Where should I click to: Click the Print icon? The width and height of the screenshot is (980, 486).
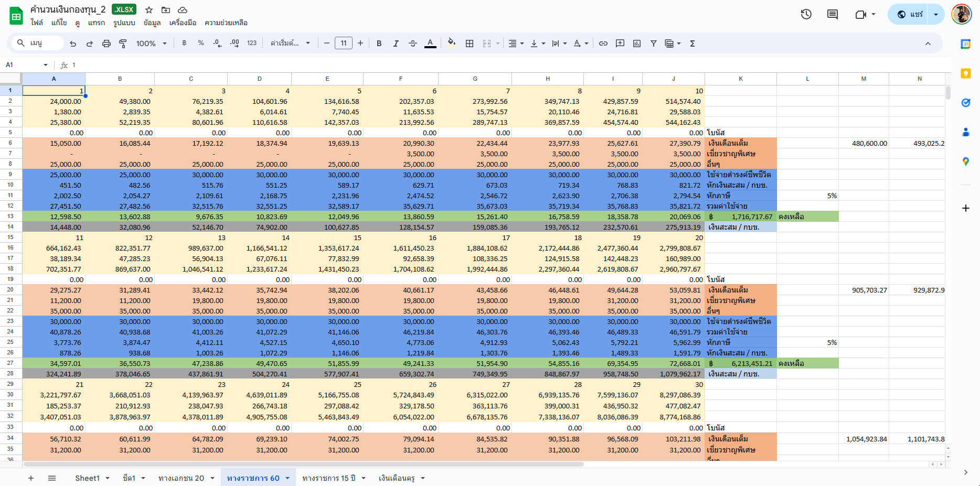click(106, 44)
